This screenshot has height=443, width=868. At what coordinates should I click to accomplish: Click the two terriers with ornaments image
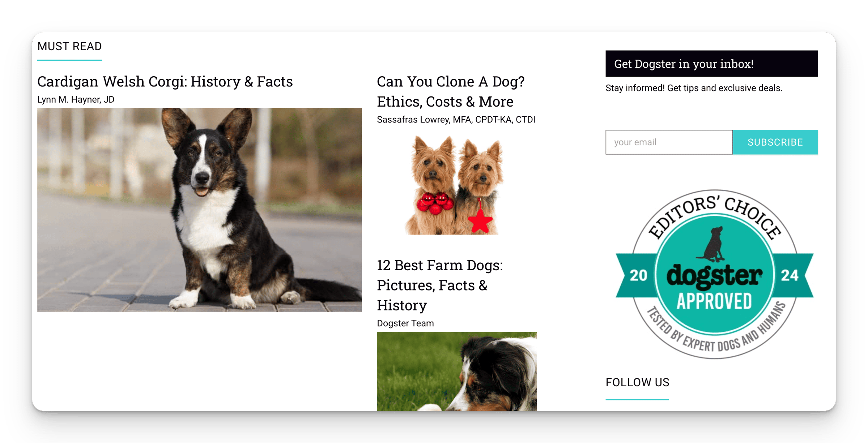click(x=454, y=185)
